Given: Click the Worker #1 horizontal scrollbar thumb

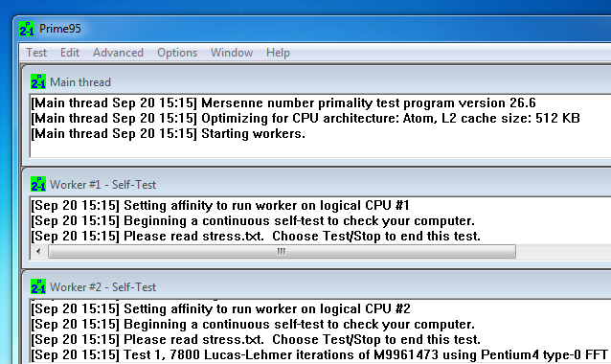Looking at the screenshot, I should (x=282, y=251).
